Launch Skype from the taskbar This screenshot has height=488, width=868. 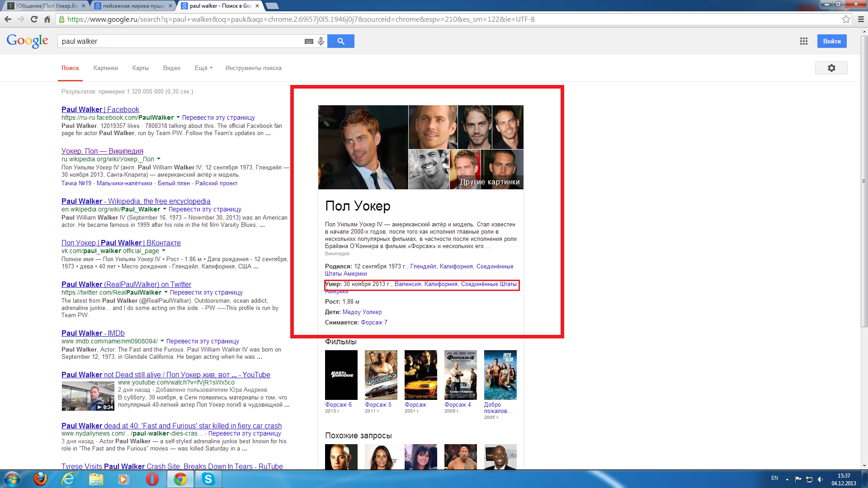coord(208,479)
